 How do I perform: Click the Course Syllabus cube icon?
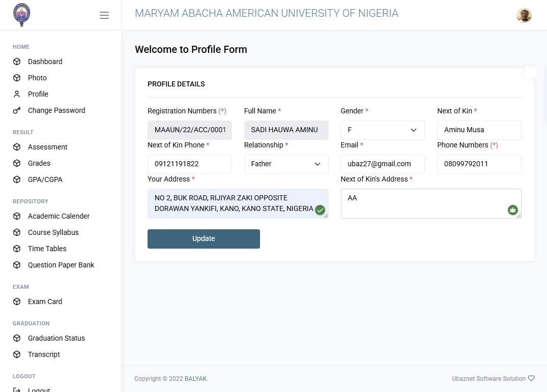coord(17,232)
